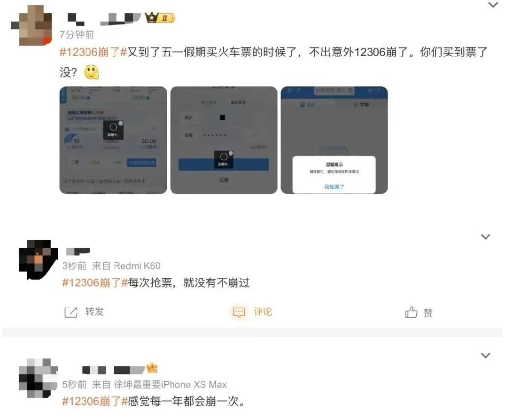Open third thumbnail with 温馨提示 dialog

point(334,140)
